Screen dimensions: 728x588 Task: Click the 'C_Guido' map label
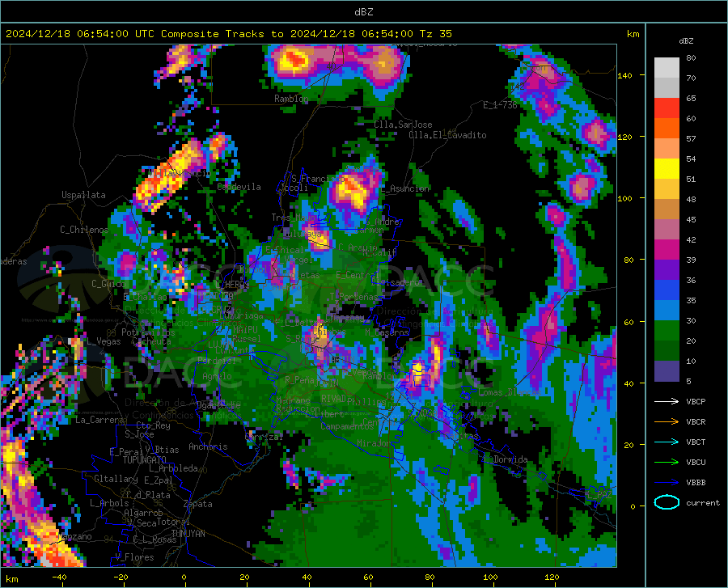[108, 284]
